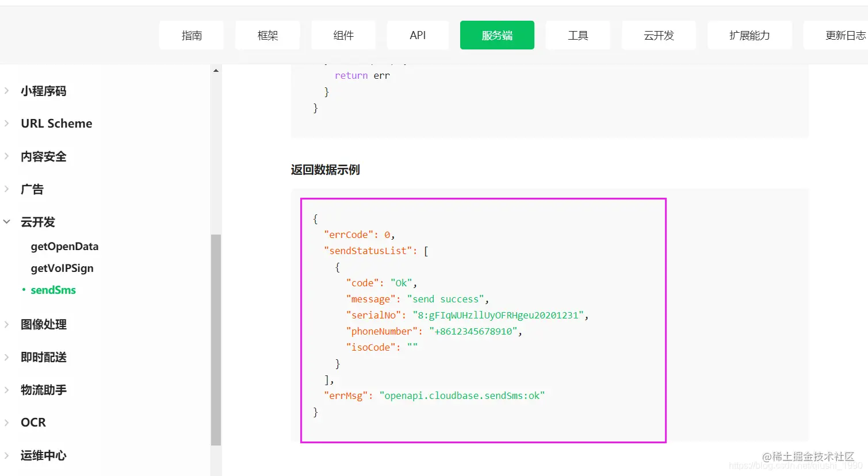Click the phone number "+8612345678910"
This screenshot has height=476, width=868.
click(473, 331)
